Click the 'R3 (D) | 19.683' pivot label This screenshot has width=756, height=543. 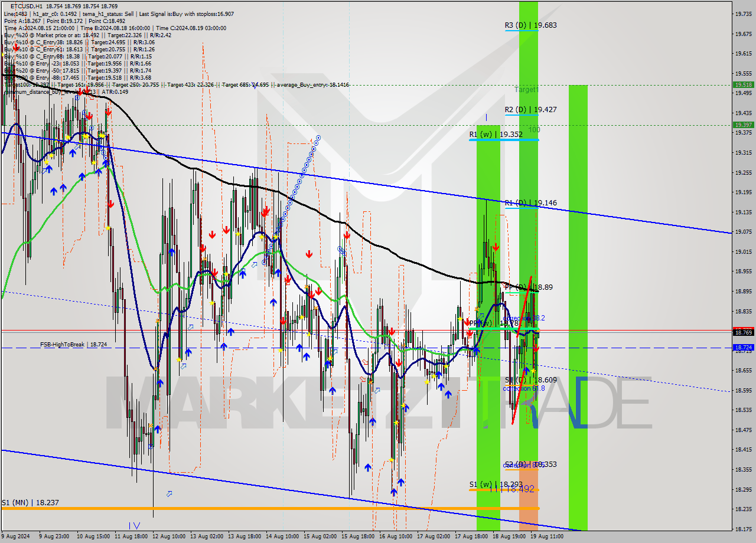click(530, 25)
